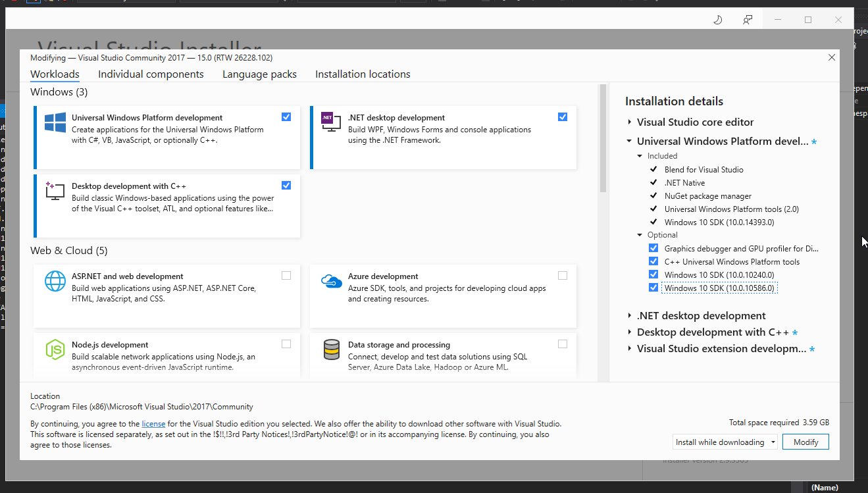868x493 pixels.
Task: Expand .NET desktop development details
Action: pos(630,316)
